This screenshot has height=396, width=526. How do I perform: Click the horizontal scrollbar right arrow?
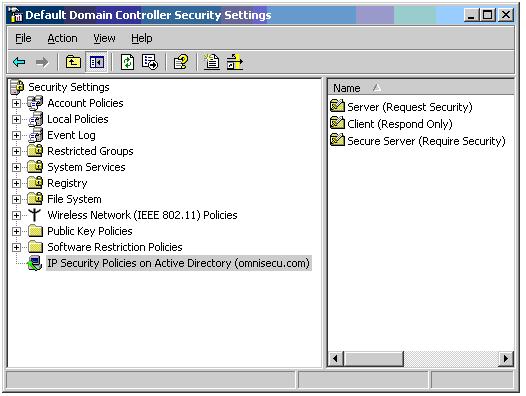point(506,358)
